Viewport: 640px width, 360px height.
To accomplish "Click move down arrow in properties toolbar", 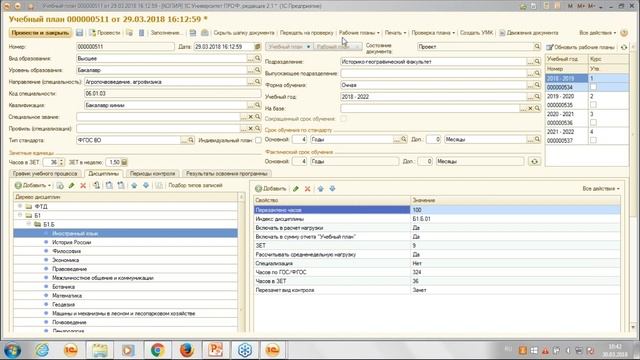I will [332, 189].
